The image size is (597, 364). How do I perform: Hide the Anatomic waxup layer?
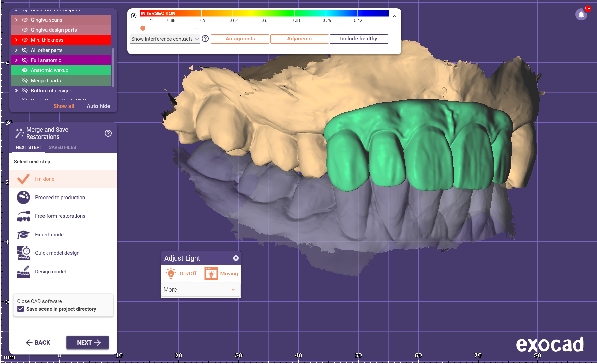point(25,70)
